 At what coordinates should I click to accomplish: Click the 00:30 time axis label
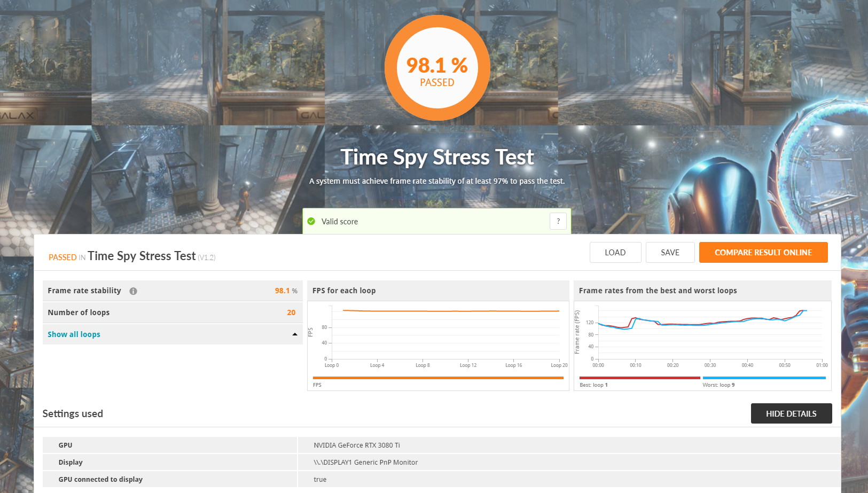(710, 365)
